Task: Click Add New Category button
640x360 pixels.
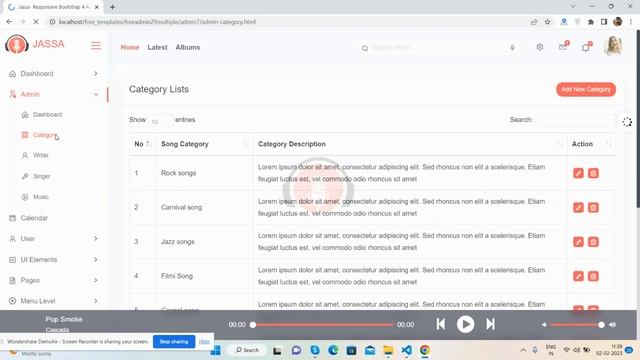Action: [x=586, y=89]
